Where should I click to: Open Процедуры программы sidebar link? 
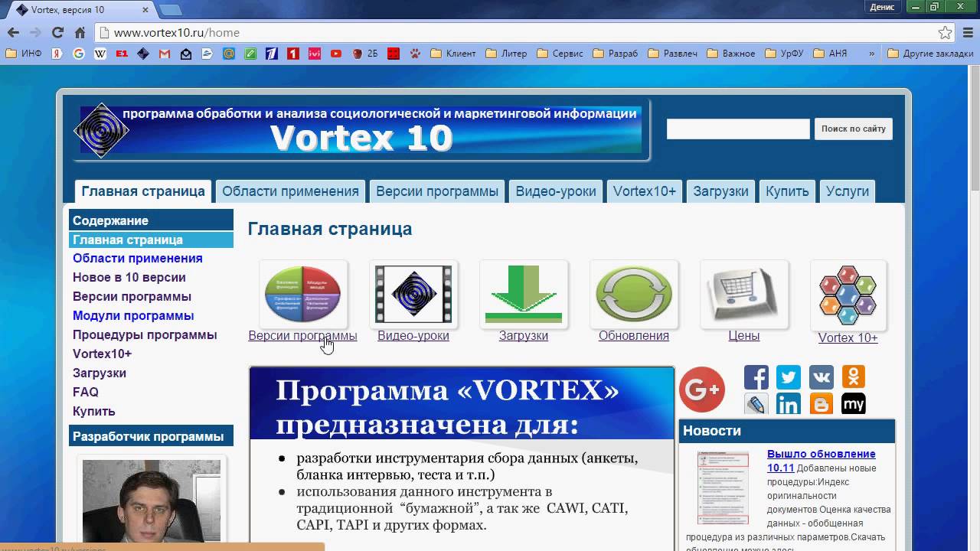click(145, 334)
